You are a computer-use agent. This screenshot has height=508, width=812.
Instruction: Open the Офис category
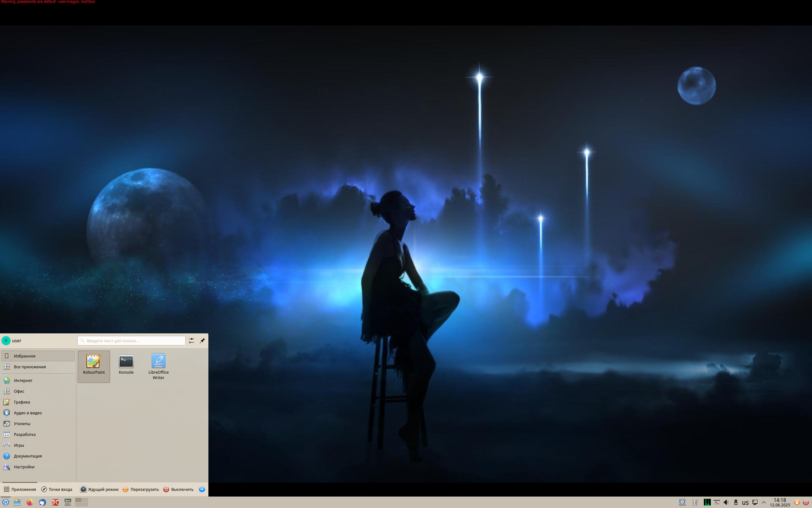click(38, 391)
